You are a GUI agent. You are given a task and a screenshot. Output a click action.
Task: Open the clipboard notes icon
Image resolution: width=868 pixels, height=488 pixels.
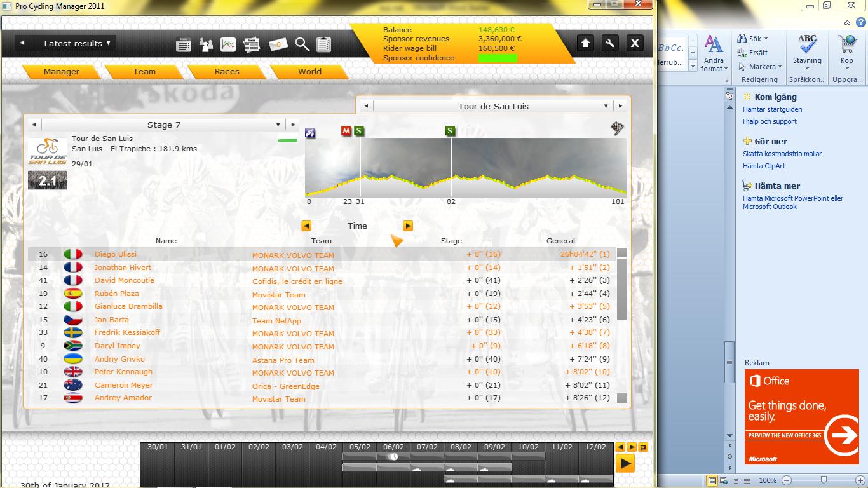(x=324, y=44)
